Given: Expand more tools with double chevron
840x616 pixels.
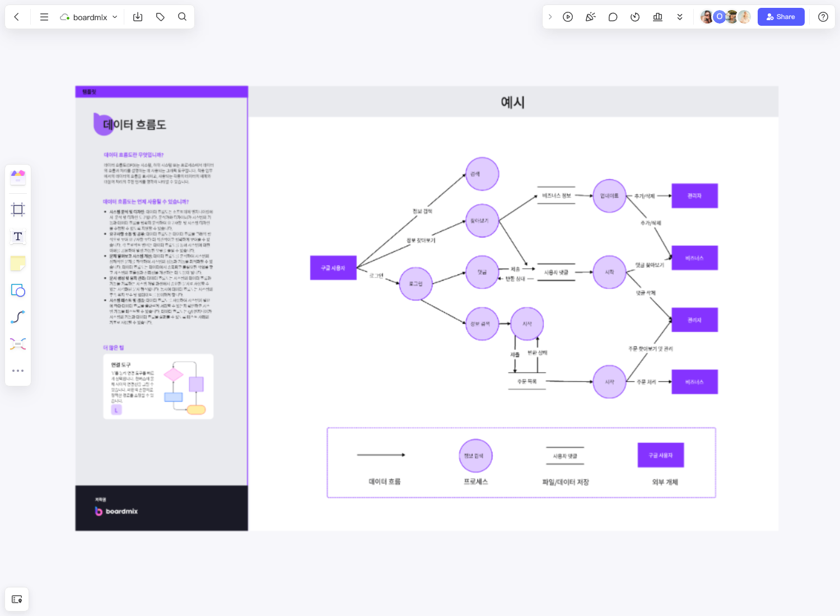Looking at the screenshot, I should (680, 17).
